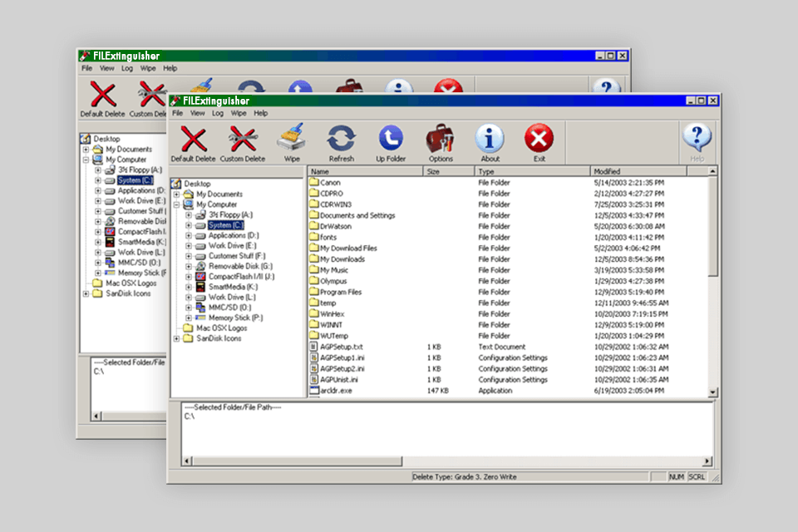Expand Applications (D:) in front window tree
This screenshot has height=532, width=798.
[x=189, y=235]
